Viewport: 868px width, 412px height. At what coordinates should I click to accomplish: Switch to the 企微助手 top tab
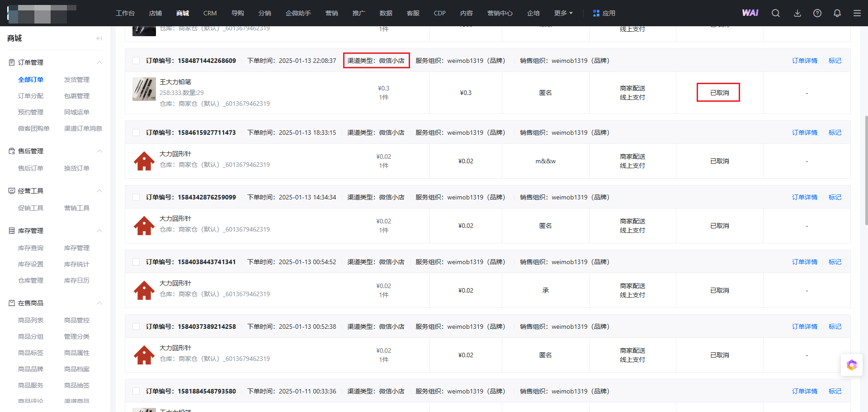pos(298,13)
